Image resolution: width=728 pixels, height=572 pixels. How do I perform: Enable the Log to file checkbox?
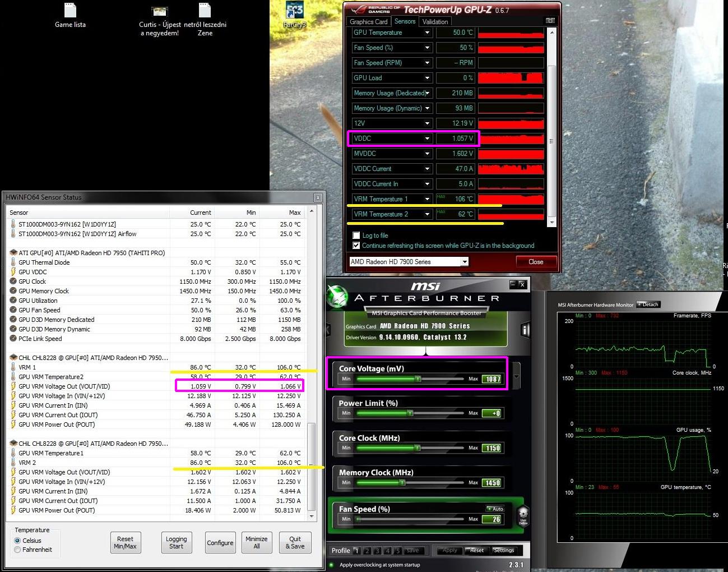356,236
